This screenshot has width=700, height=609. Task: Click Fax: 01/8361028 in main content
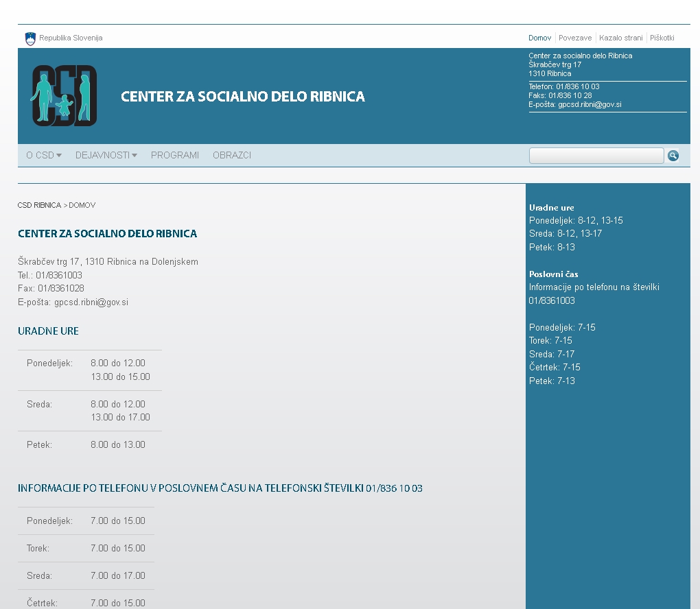click(51, 288)
